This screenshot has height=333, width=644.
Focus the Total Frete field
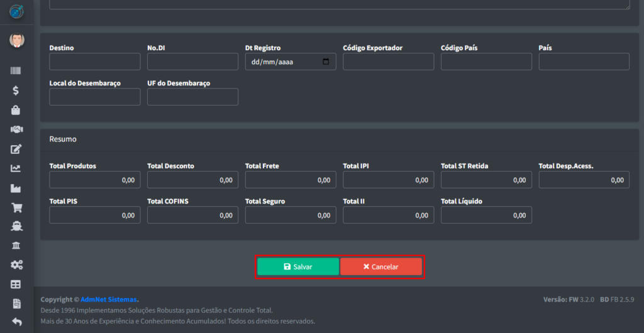coord(291,180)
